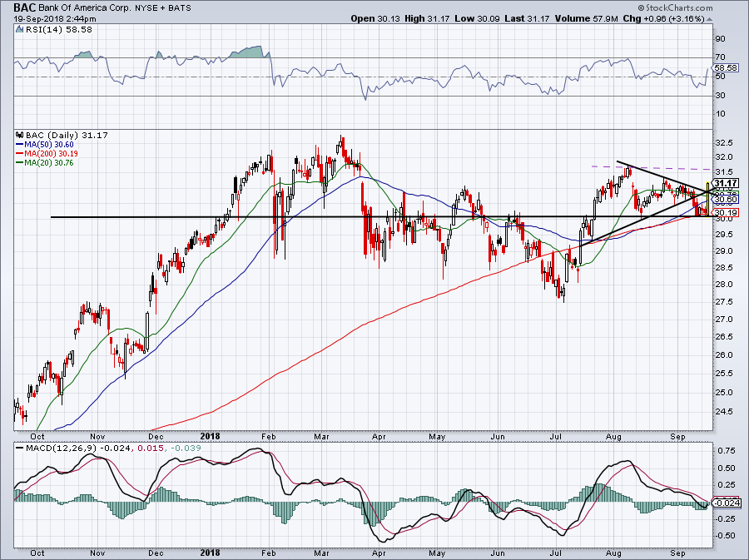The image size is (749, 560).
Task: Select the BAC ticker symbol in the title
Action: coord(24,7)
